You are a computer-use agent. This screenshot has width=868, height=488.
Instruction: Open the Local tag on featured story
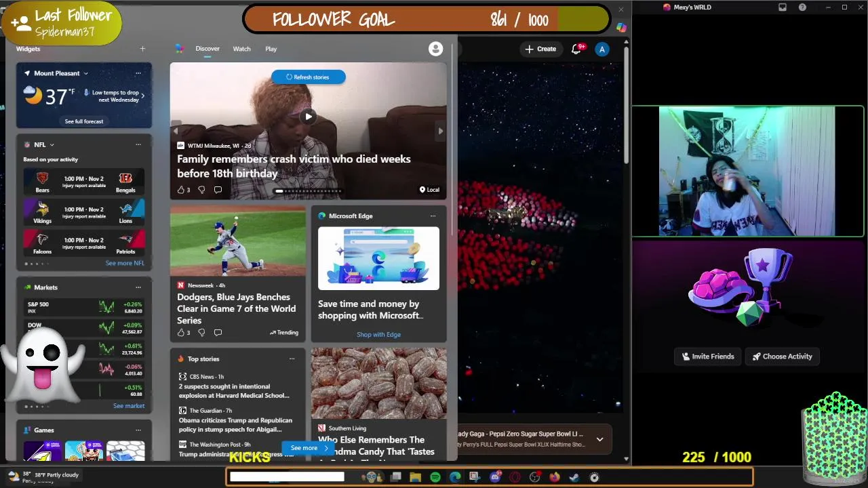[x=429, y=190]
